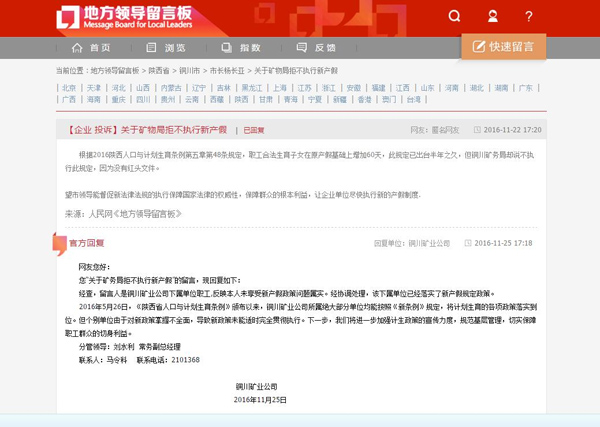Click the index icon beside 指数
600x427 pixels.
[227, 47]
